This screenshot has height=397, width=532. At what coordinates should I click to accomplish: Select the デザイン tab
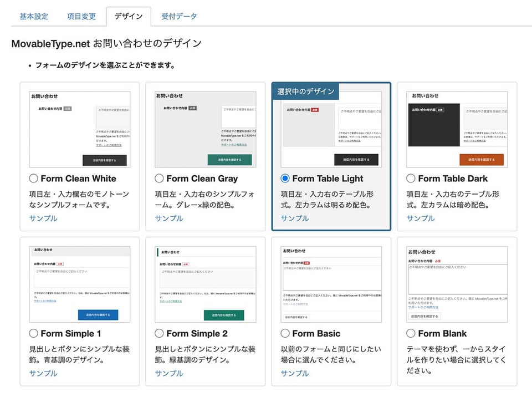[128, 16]
